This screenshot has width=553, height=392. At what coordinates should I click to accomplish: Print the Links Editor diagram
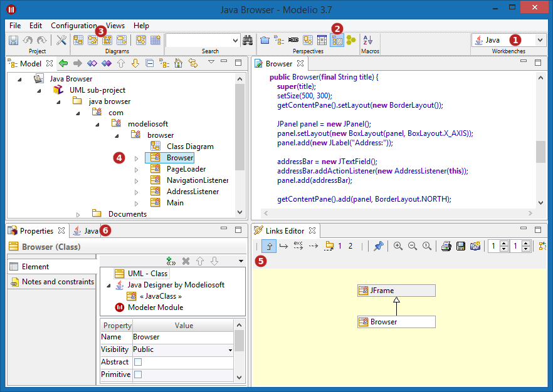[446, 246]
